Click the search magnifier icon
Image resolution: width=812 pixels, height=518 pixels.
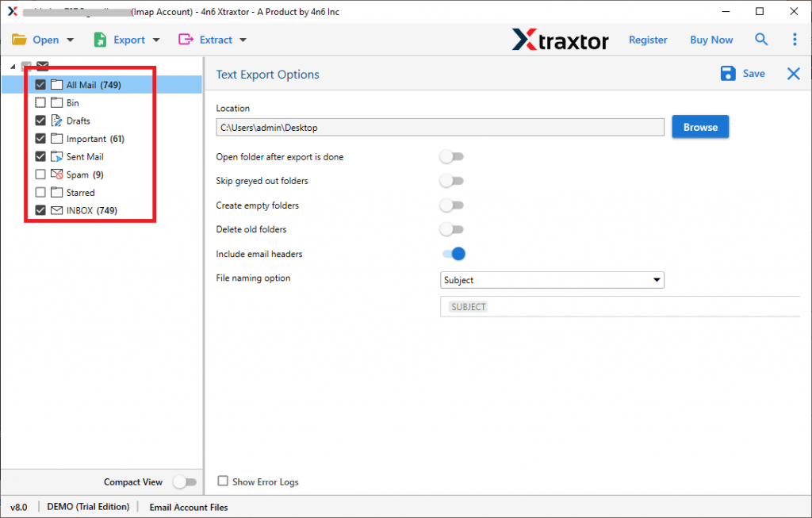point(761,39)
